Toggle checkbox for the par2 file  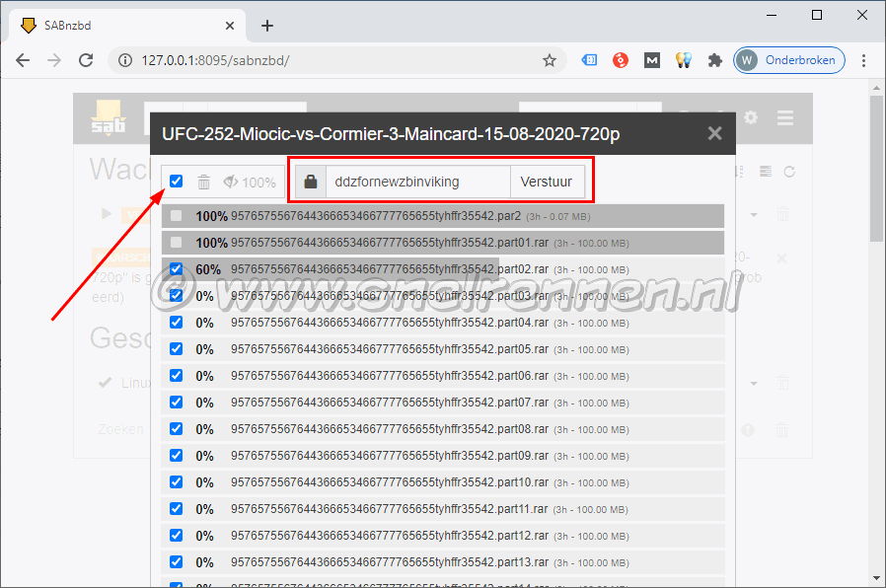[177, 216]
